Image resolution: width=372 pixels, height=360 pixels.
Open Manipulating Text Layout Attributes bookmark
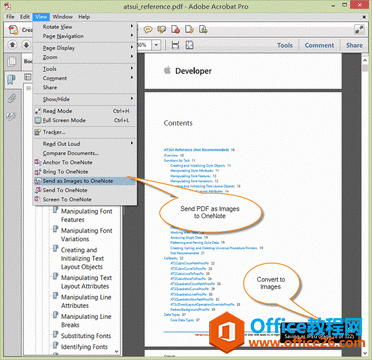(86, 282)
